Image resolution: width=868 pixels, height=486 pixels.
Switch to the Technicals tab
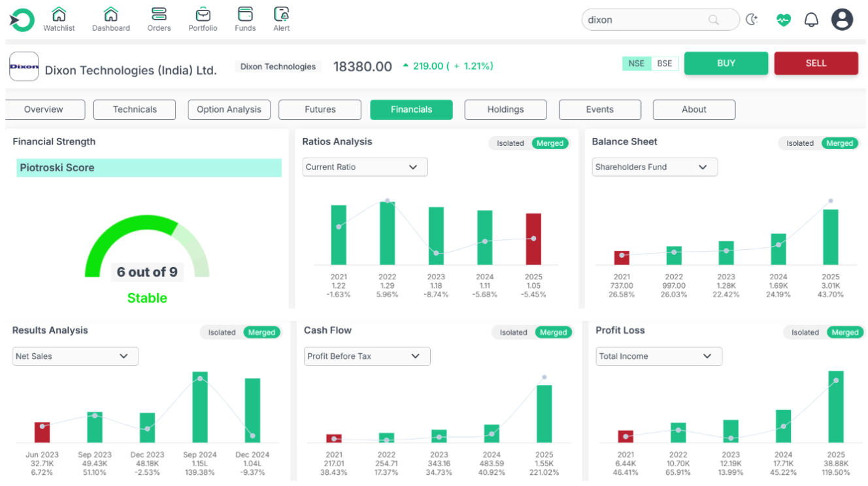[x=135, y=109]
